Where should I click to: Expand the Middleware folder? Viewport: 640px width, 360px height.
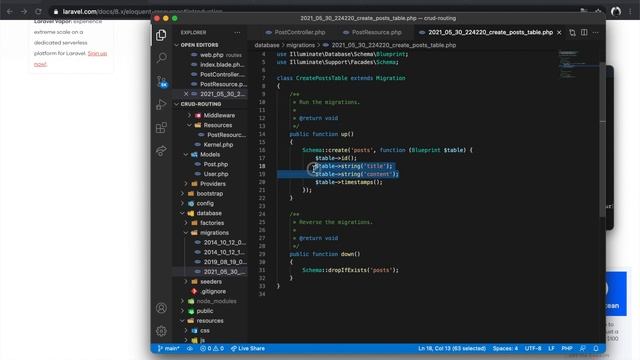pyautogui.click(x=189, y=116)
